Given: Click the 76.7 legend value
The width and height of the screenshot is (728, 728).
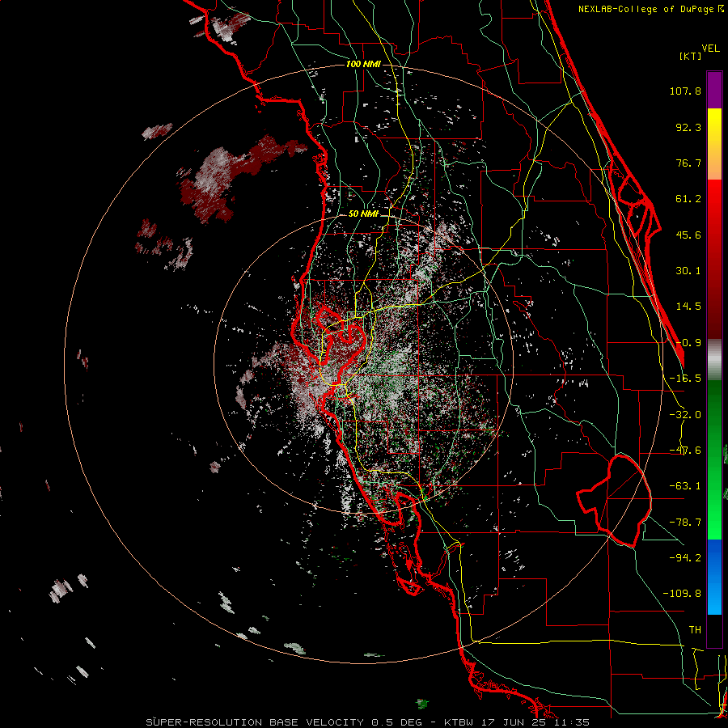Looking at the screenshot, I should click(688, 163).
